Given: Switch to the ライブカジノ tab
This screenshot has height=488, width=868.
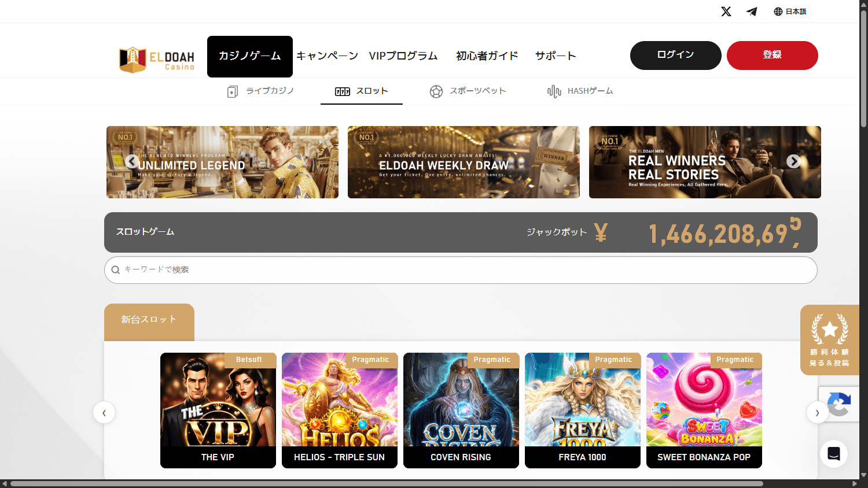Looking at the screenshot, I should [x=260, y=91].
